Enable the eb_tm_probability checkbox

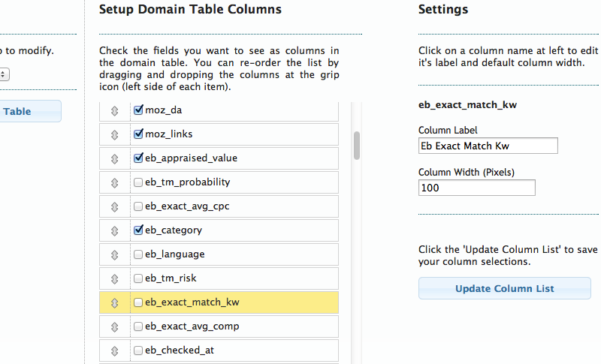pyautogui.click(x=138, y=182)
